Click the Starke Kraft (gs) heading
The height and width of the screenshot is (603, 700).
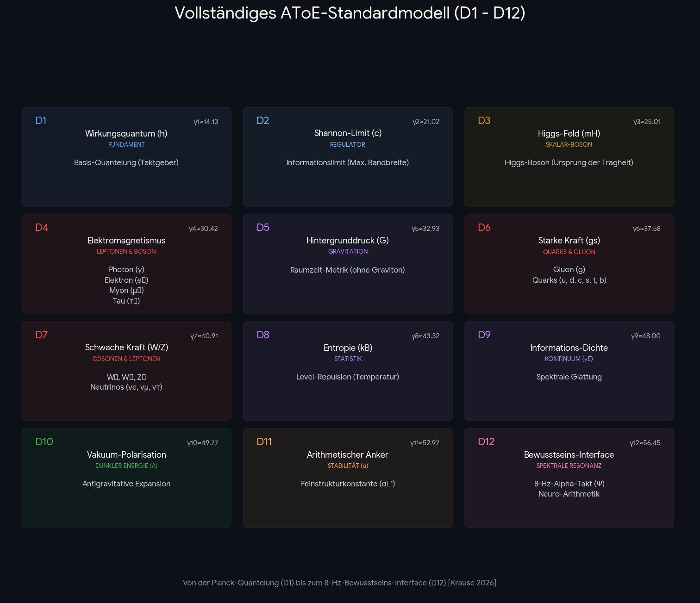pyautogui.click(x=569, y=240)
